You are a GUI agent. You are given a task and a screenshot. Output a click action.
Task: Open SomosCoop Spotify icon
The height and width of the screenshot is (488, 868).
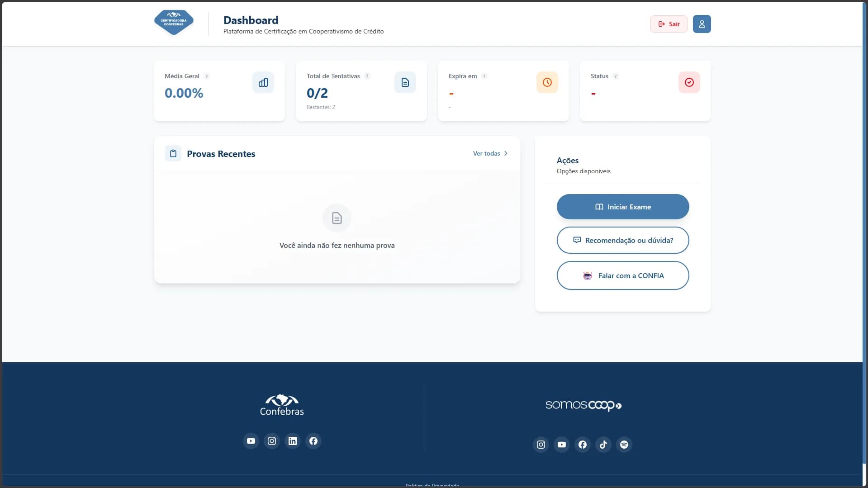[x=624, y=445]
